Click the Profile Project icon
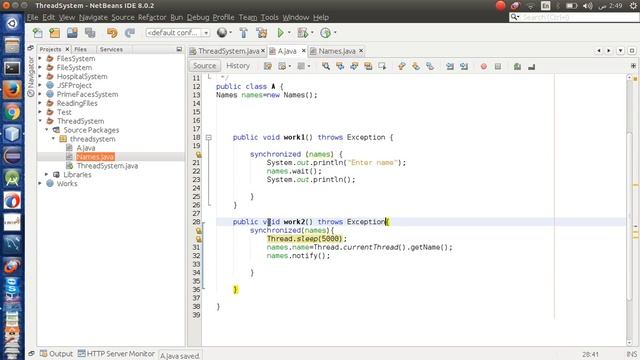Image resolution: width=640 pixels, height=360 pixels. pyautogui.click(x=325, y=33)
